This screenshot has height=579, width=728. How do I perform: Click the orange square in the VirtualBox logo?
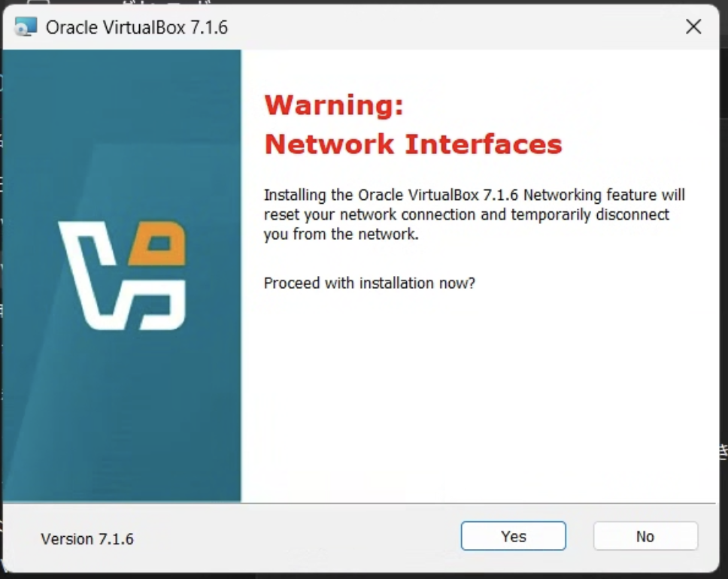click(x=157, y=244)
